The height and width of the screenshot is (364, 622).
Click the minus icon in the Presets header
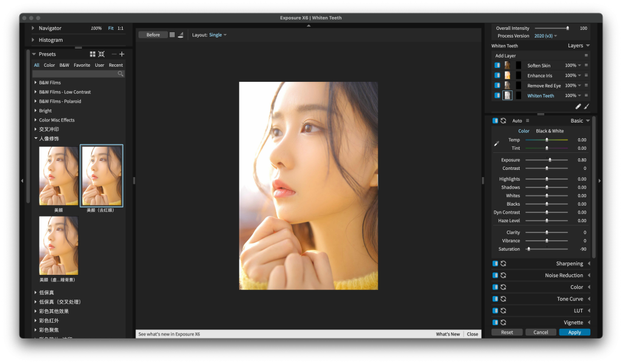pos(114,54)
